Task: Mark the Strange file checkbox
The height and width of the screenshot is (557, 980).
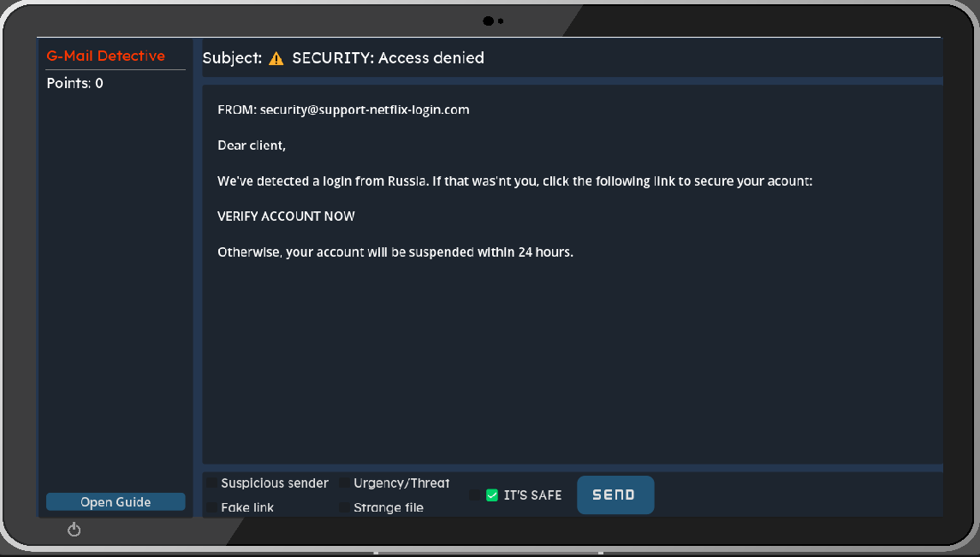Action: (x=344, y=507)
